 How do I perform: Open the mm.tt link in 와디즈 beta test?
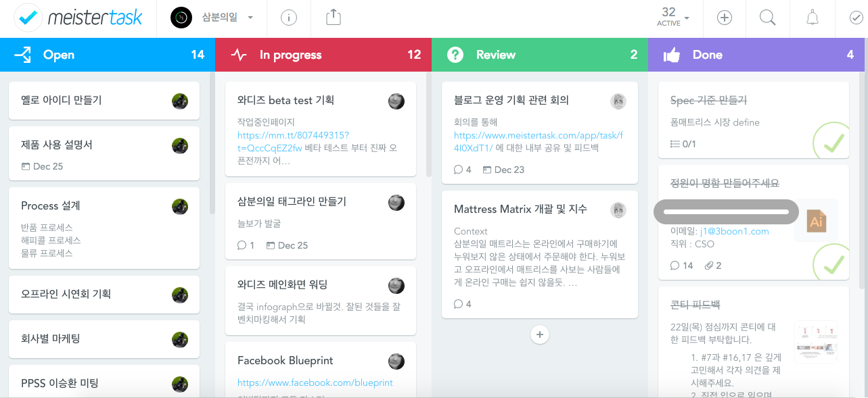coord(293,135)
